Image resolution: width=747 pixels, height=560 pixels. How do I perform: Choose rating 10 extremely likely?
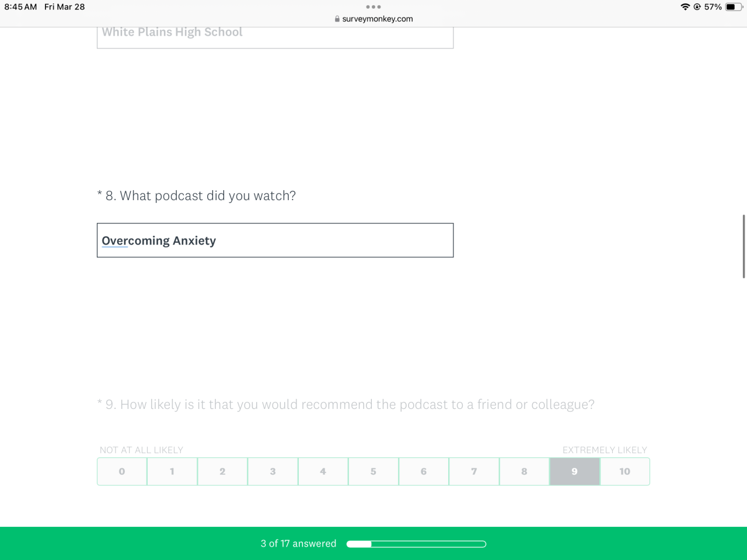coord(624,471)
